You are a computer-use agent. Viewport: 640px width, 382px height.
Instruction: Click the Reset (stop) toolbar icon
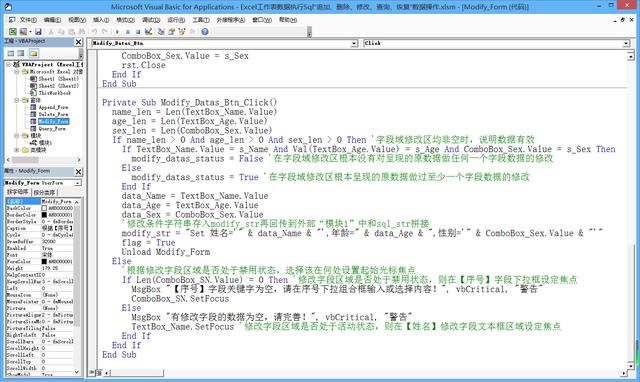click(138, 31)
